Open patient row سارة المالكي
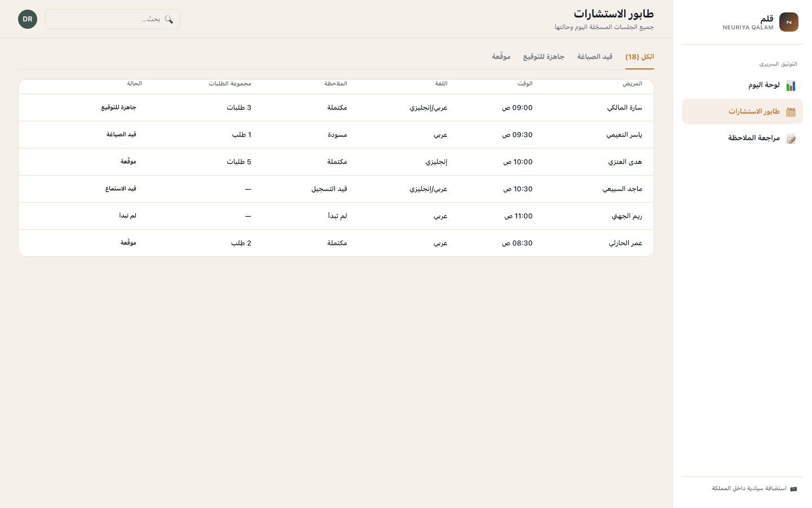This screenshot has height=508, width=812. tap(336, 108)
